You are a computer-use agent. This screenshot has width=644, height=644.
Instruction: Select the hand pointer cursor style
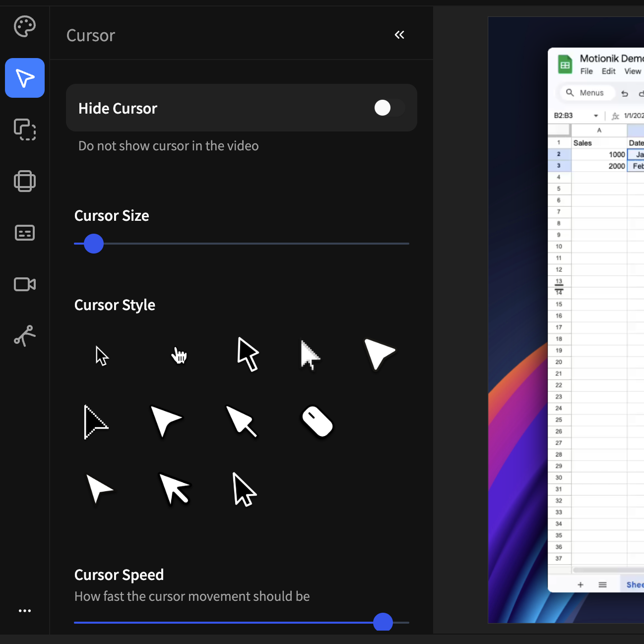[179, 355]
